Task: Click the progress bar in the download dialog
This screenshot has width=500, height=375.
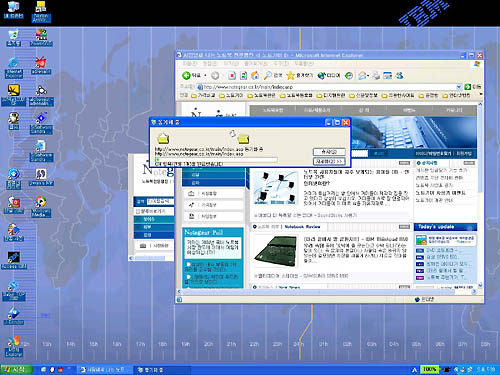Action: 216,160
